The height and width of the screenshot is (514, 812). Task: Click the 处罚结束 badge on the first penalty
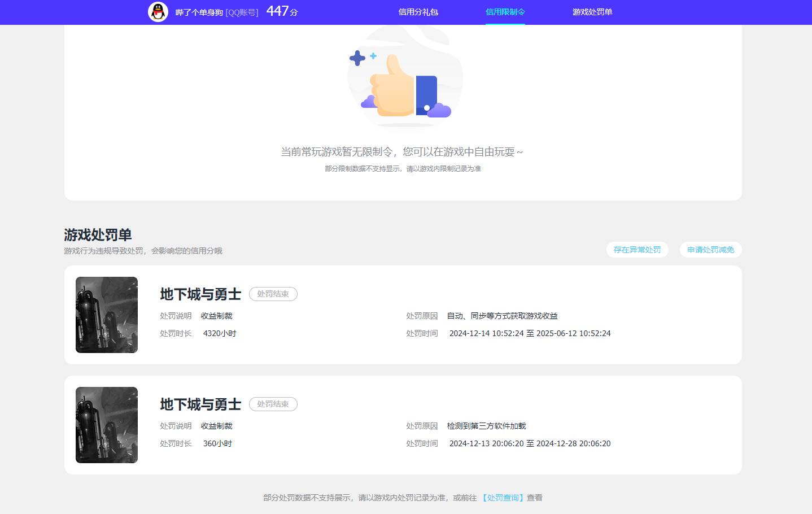[273, 294]
